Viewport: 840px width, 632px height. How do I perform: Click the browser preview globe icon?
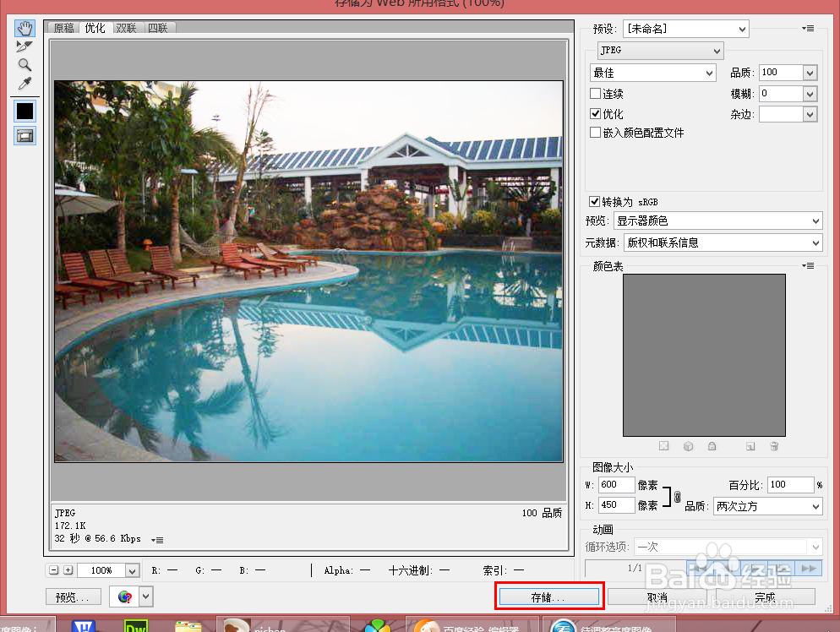coord(125,597)
